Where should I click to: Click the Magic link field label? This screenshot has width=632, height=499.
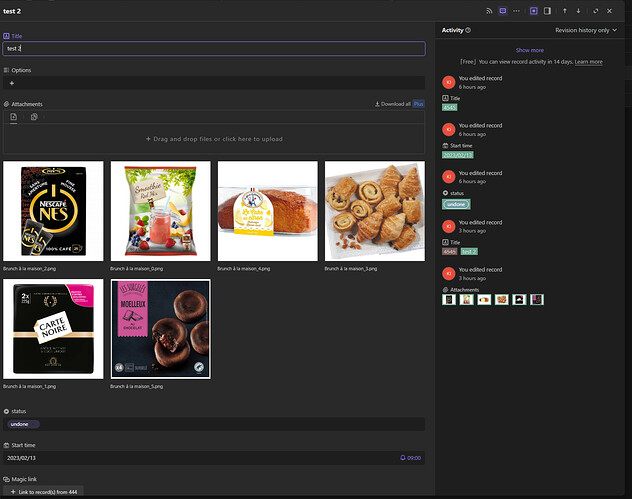tap(24, 479)
